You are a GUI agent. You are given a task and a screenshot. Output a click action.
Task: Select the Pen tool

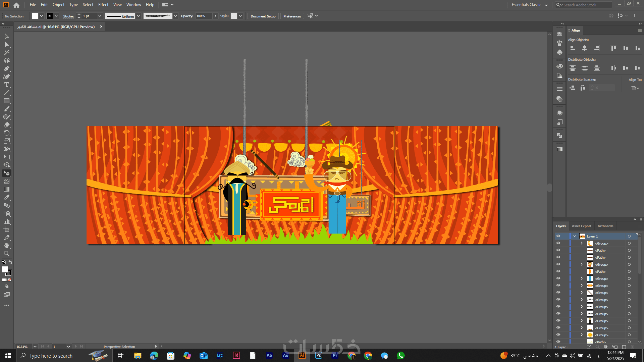click(x=7, y=68)
